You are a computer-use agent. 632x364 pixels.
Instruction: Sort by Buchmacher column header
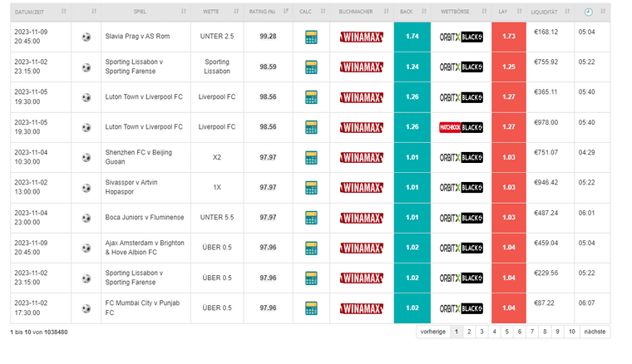click(361, 12)
